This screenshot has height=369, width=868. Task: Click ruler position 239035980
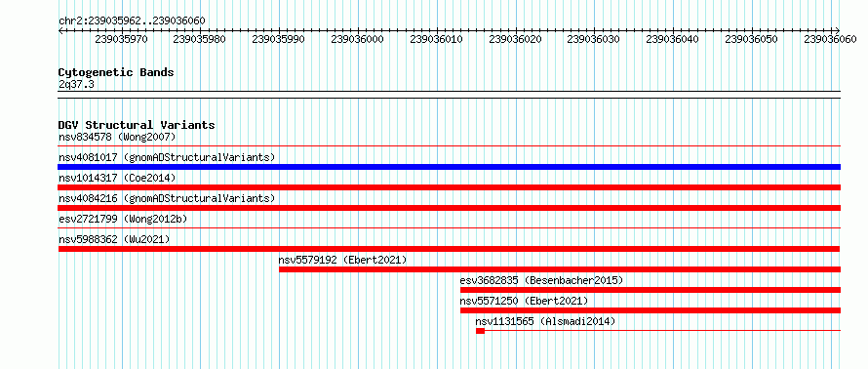[x=199, y=39]
